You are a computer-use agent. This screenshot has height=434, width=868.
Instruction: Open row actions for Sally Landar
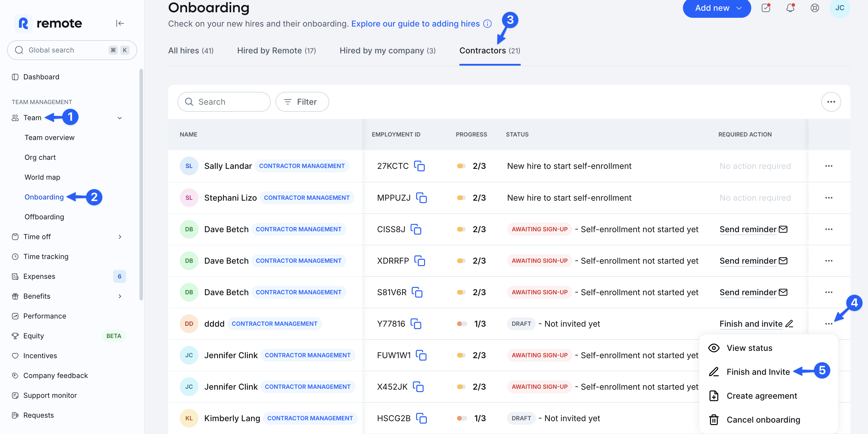829,166
